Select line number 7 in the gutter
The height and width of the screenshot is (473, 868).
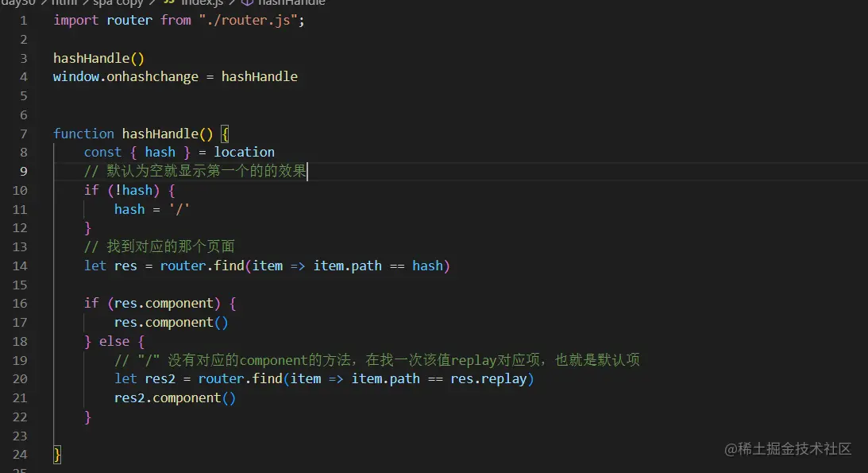click(23, 133)
